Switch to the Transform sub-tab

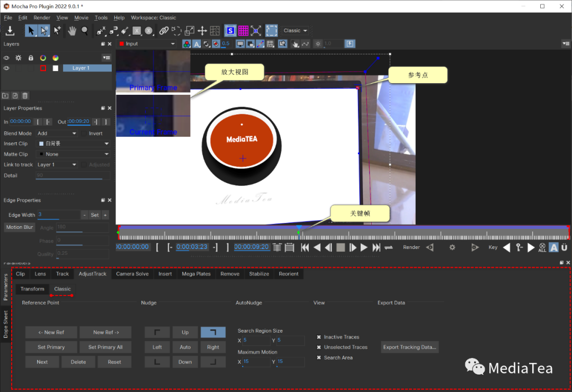tap(32, 289)
